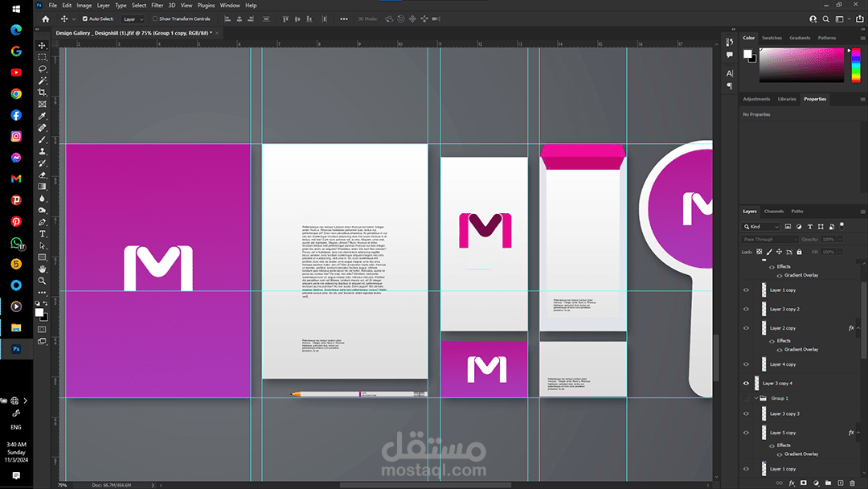Open the Filter menu

pos(158,6)
